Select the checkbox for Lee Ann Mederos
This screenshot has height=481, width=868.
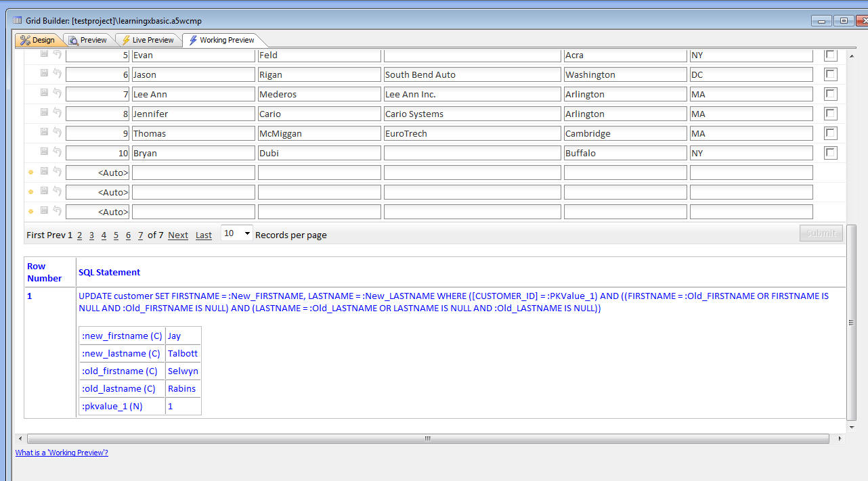pos(830,94)
